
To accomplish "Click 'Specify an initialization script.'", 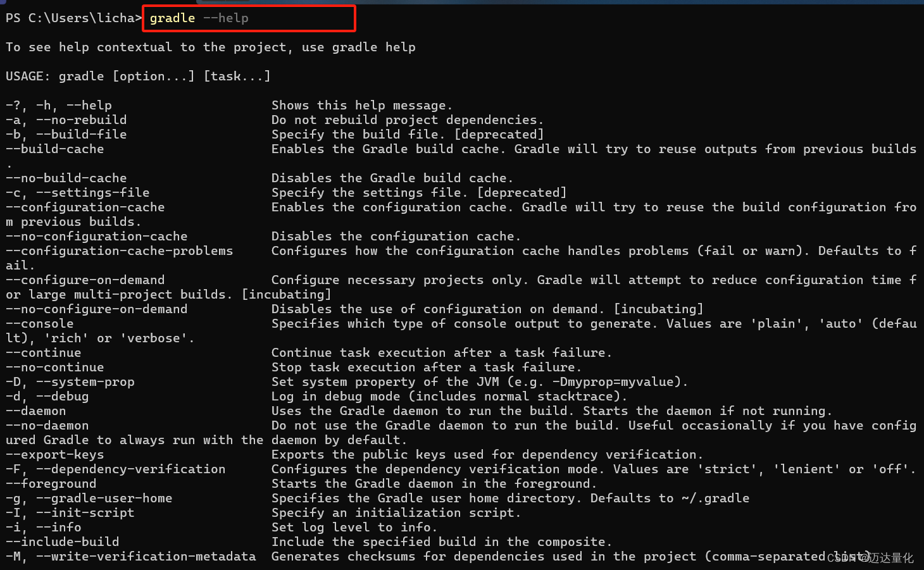I will point(396,513).
